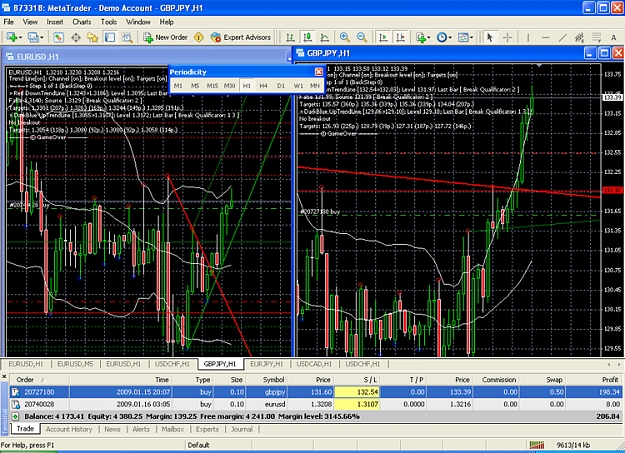Switch chart to Candlesticks type

307,37
